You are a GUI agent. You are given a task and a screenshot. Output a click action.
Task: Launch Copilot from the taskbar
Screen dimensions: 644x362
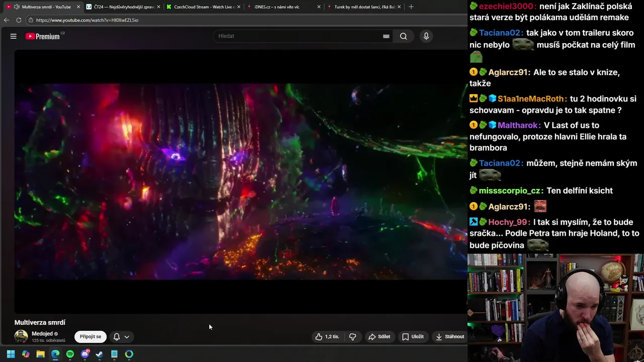tap(26, 354)
